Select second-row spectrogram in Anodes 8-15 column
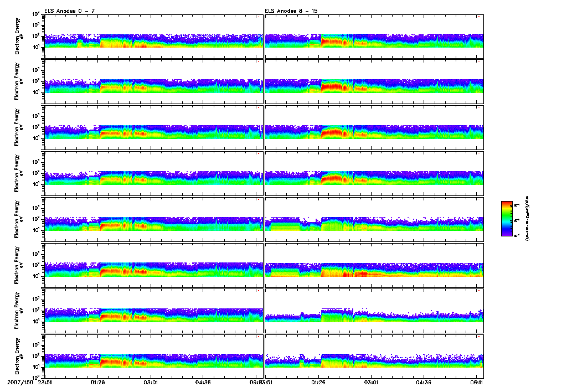 coord(374,82)
